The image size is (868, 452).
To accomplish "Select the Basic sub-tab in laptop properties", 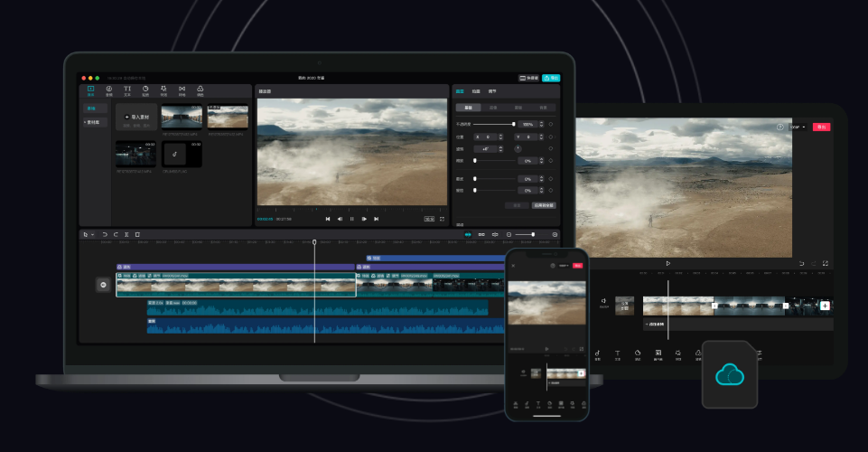I will tap(468, 108).
